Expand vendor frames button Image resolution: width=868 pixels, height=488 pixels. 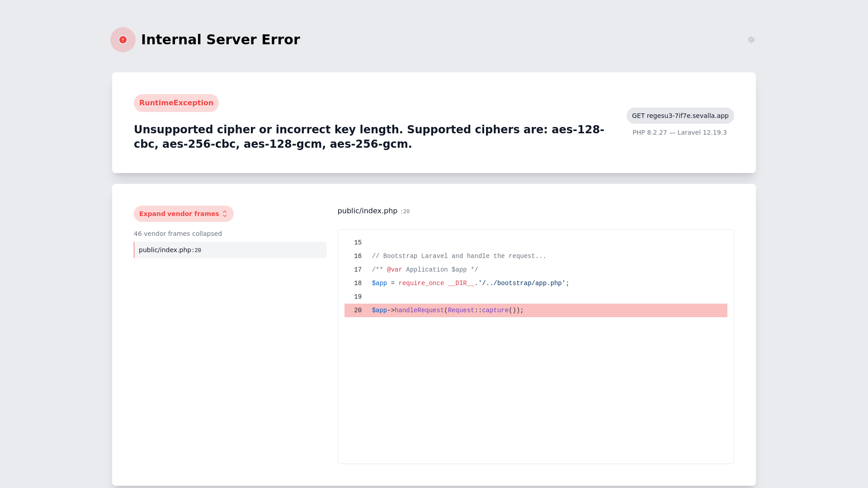[179, 214]
